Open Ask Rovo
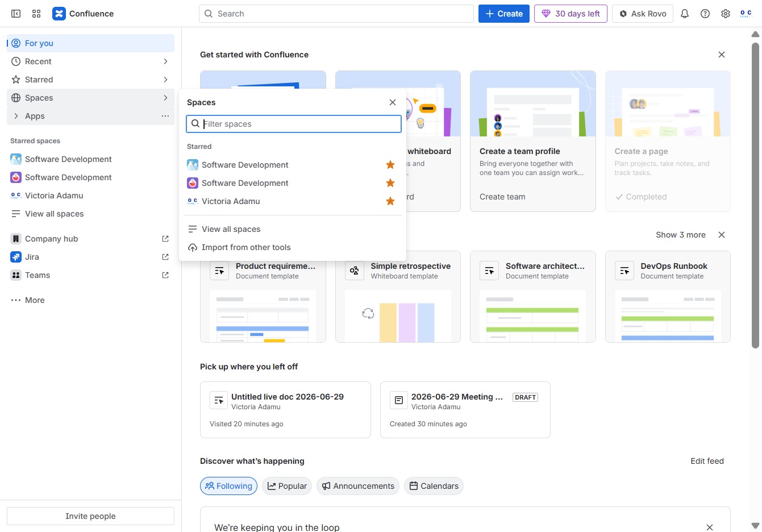The height and width of the screenshot is (532, 762). click(x=643, y=14)
